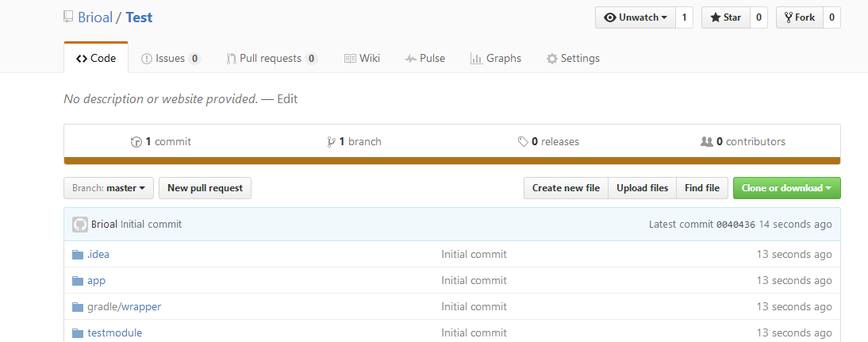Screen dimensions: 868x342
Task: Open Brioal author link in commit bar
Action: (104, 224)
